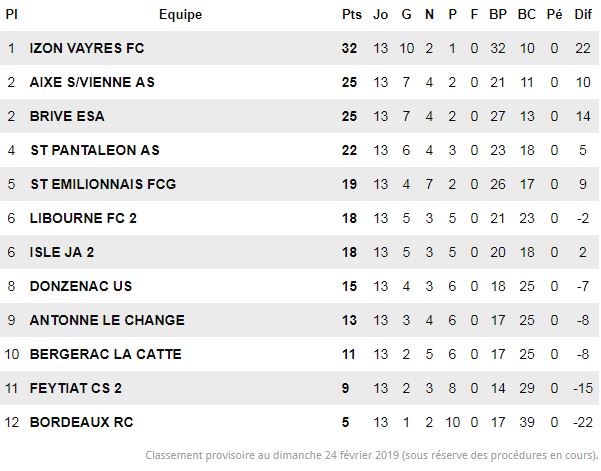Click on ST PANTALEON AS team name
Image resolution: width=601 pixels, height=471 pixels.
pos(95,150)
